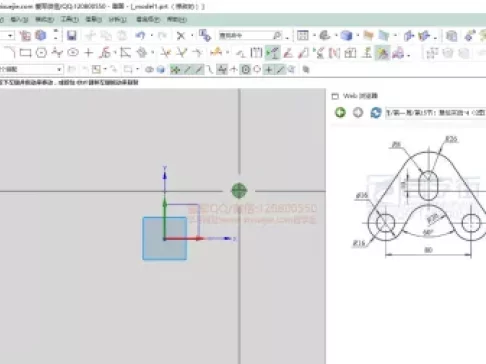This screenshot has width=486, height=364.
Task: Click the green back button in Web browser
Action: coord(340,113)
